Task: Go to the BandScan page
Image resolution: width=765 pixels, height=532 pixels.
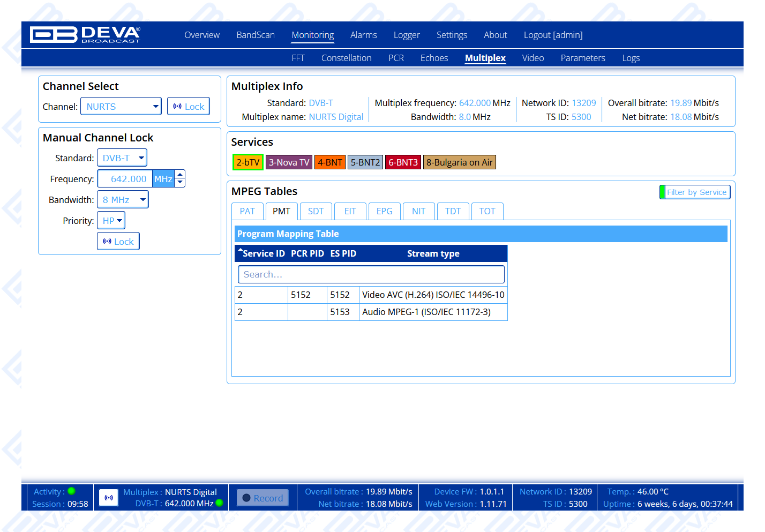Action: (256, 35)
